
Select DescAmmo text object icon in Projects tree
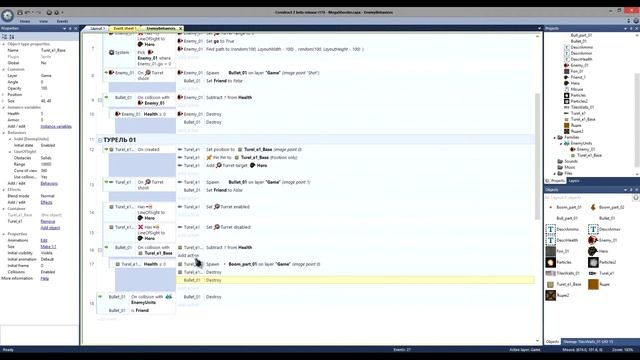tap(567, 47)
